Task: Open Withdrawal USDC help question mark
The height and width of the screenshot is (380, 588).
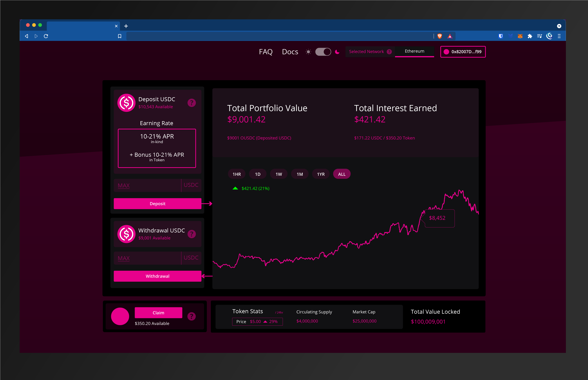Action: (x=191, y=234)
